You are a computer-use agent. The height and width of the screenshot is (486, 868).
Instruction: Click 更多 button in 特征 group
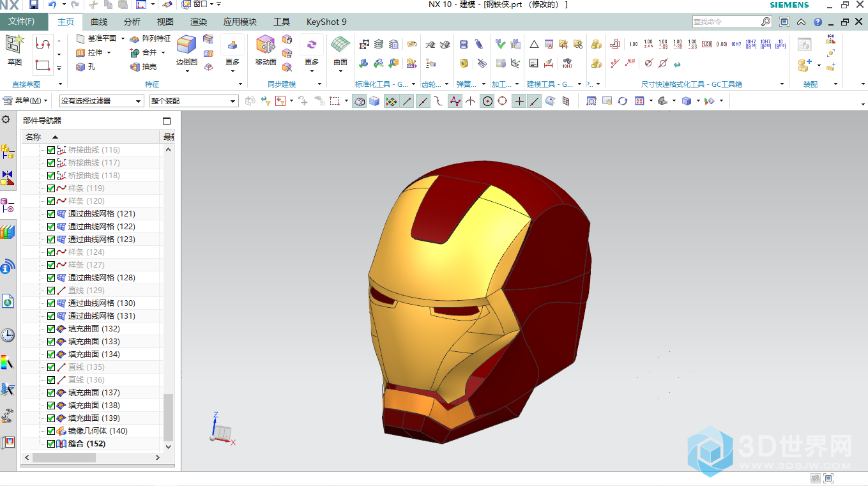click(232, 52)
